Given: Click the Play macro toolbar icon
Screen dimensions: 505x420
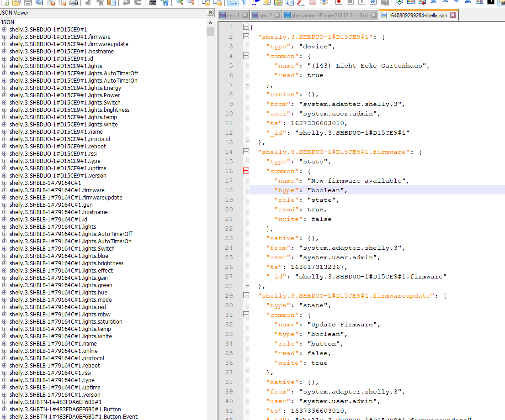Looking at the screenshot, I should click(361, 2).
